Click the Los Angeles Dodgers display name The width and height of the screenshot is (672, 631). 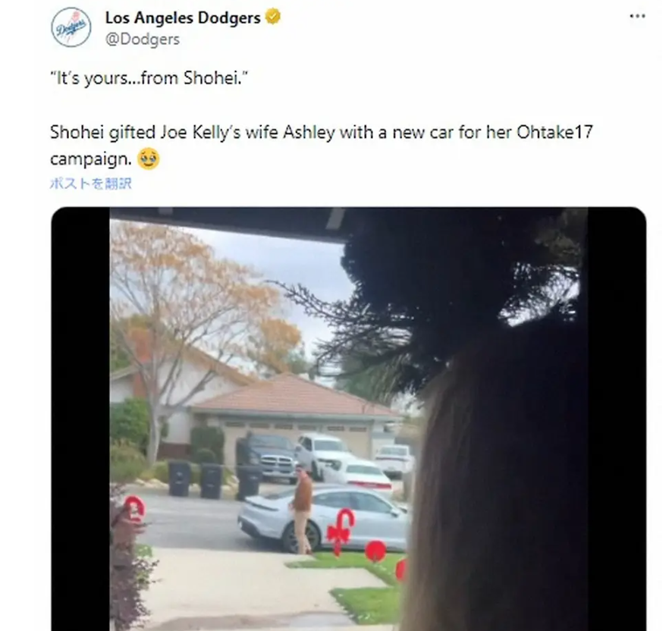point(183,17)
